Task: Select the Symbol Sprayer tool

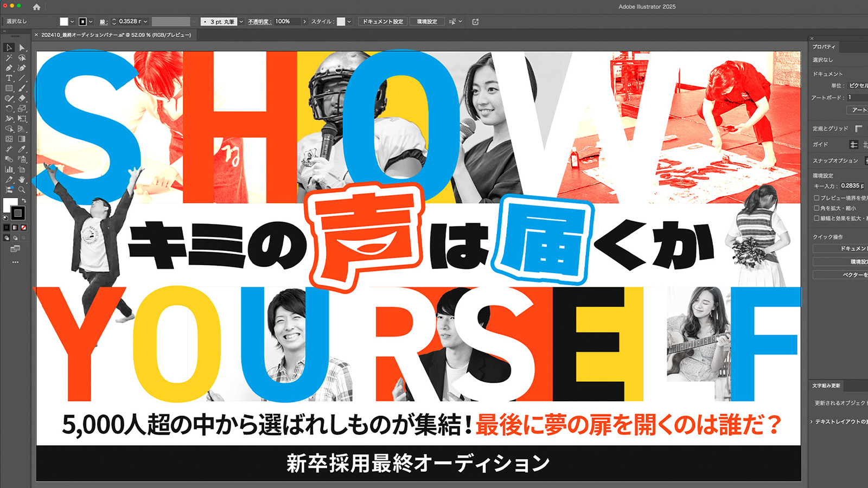Action: pyautogui.click(x=22, y=159)
